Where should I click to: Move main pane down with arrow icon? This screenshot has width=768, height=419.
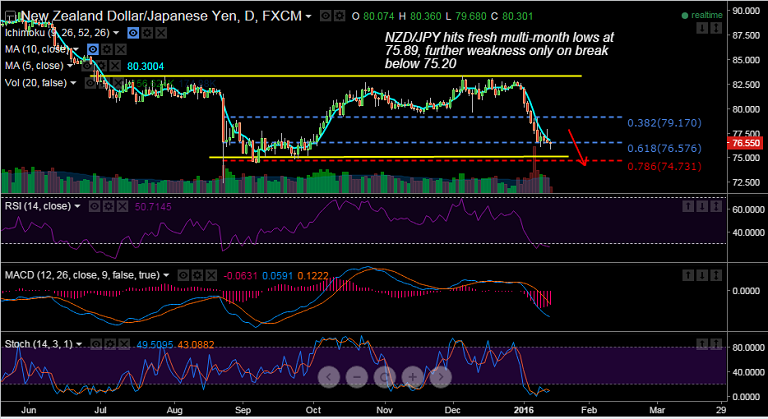[702, 28]
